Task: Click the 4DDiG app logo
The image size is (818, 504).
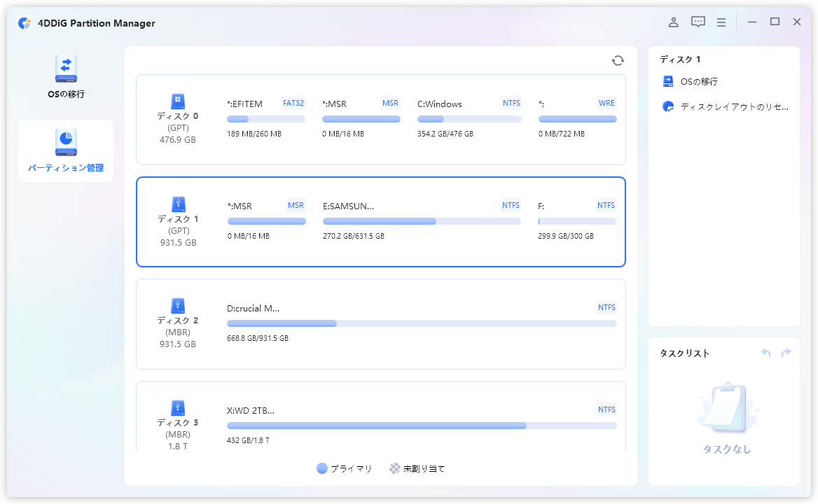Action: [x=24, y=23]
